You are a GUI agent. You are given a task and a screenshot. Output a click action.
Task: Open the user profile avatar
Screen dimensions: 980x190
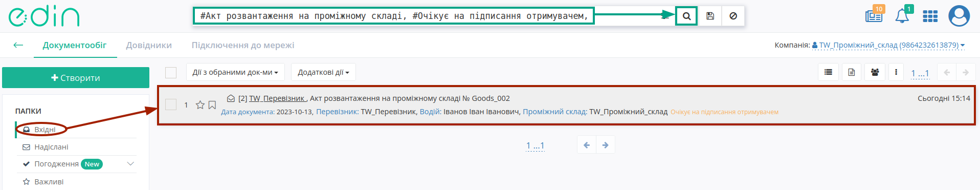pyautogui.click(x=959, y=16)
